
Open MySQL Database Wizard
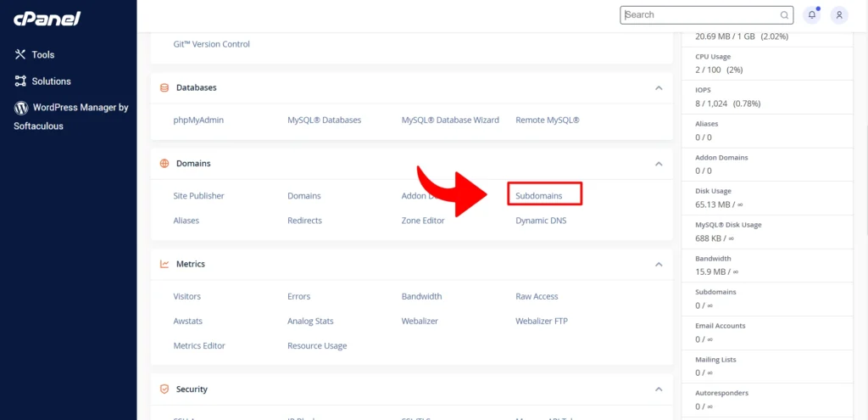pos(450,120)
